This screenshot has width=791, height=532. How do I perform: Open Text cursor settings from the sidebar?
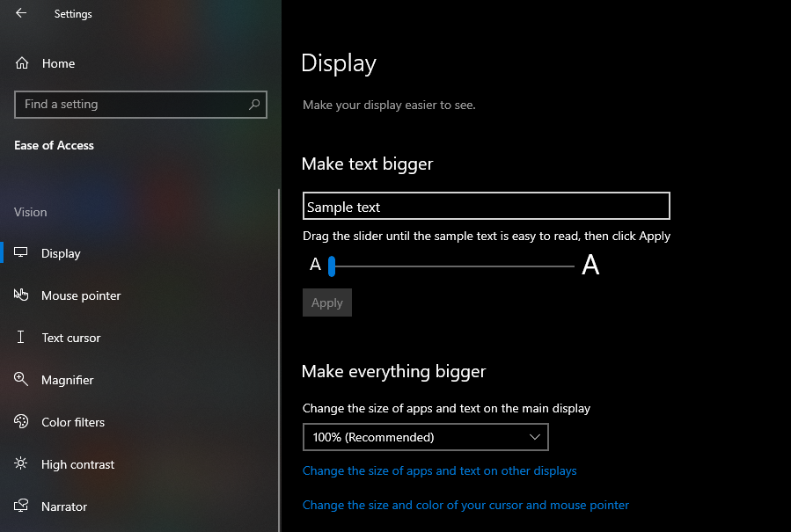[19, 338]
